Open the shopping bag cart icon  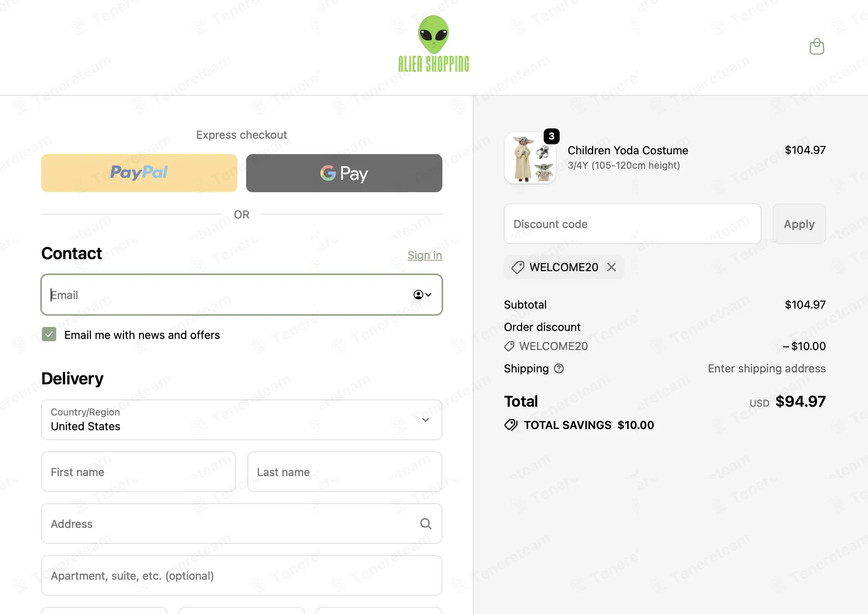click(x=817, y=47)
